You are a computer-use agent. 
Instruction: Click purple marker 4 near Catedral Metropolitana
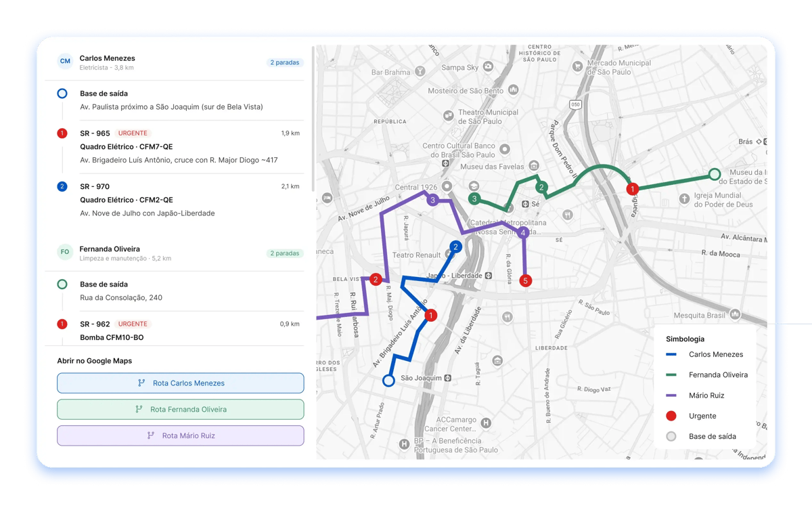point(523,233)
